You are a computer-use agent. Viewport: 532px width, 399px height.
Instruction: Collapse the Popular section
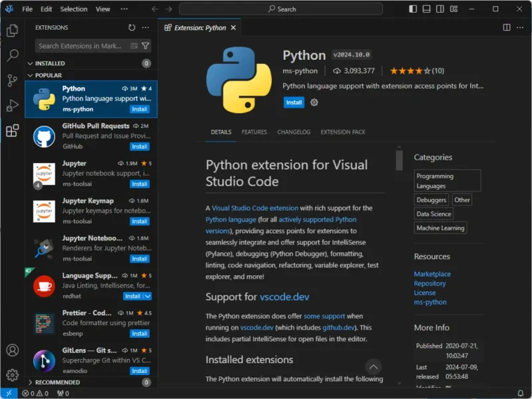point(91,75)
